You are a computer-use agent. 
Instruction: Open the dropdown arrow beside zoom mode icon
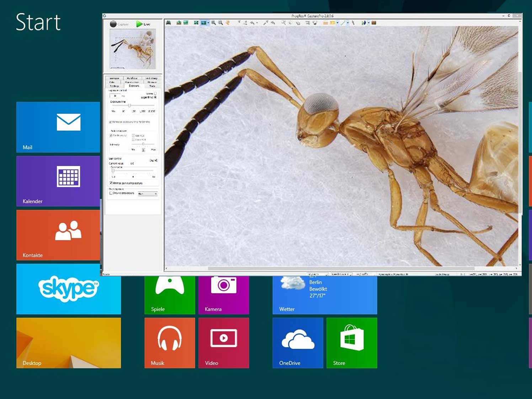click(x=208, y=23)
